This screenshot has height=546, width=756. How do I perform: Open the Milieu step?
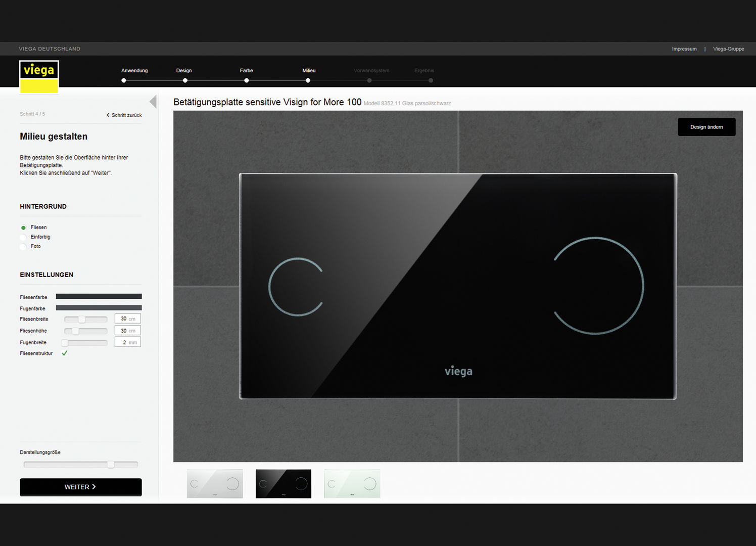(x=309, y=71)
